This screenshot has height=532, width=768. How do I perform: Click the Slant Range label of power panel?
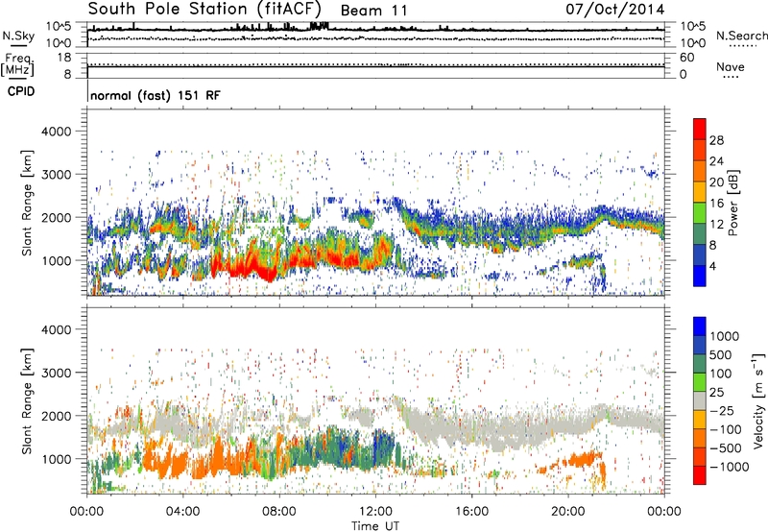point(27,203)
